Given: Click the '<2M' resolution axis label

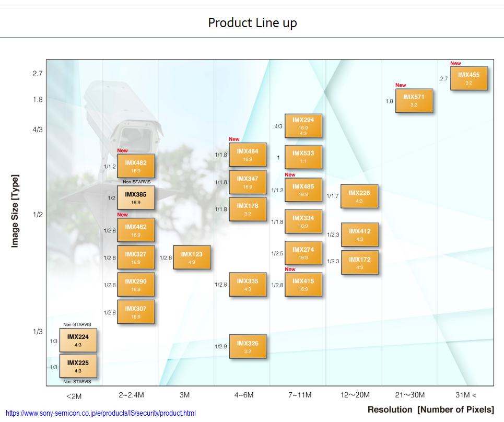Looking at the screenshot, I should pyautogui.click(x=74, y=396).
